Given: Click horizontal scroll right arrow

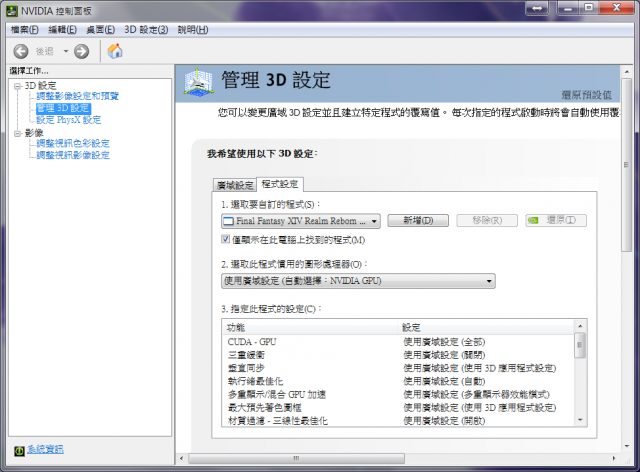Looking at the screenshot, I should [614, 459].
